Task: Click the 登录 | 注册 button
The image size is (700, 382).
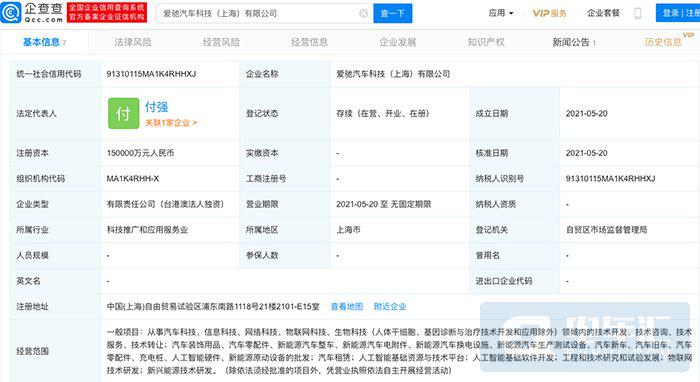Action: click(x=678, y=13)
